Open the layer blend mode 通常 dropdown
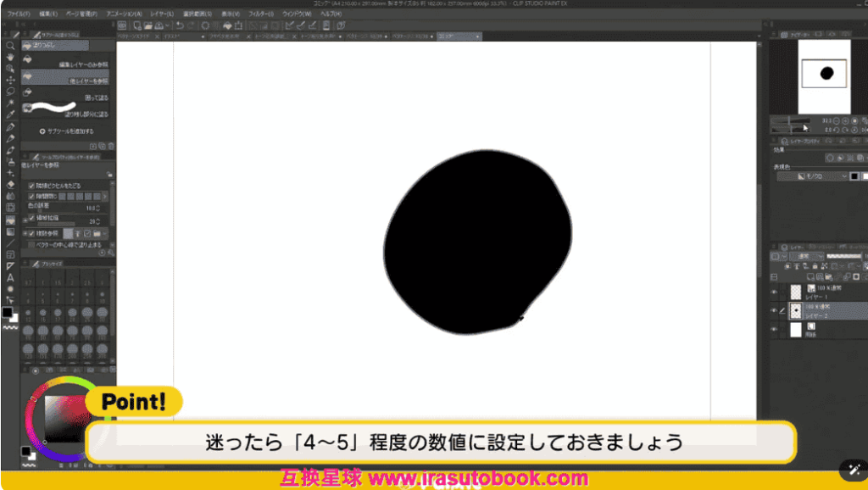 (806, 256)
